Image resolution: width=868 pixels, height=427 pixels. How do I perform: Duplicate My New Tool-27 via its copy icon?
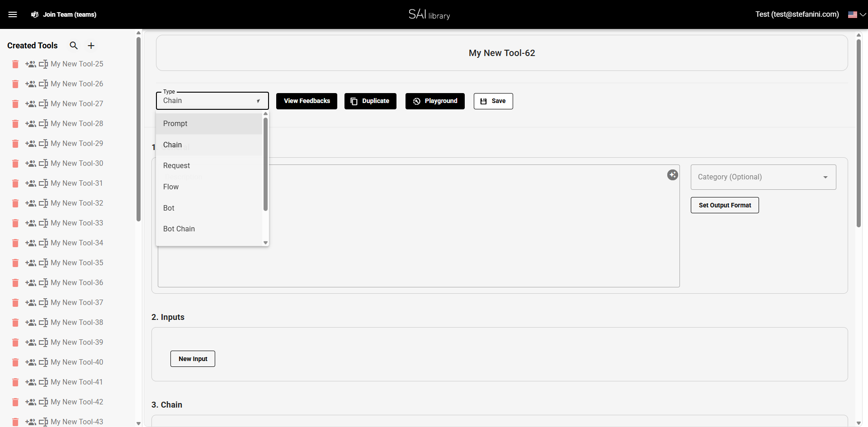43,104
